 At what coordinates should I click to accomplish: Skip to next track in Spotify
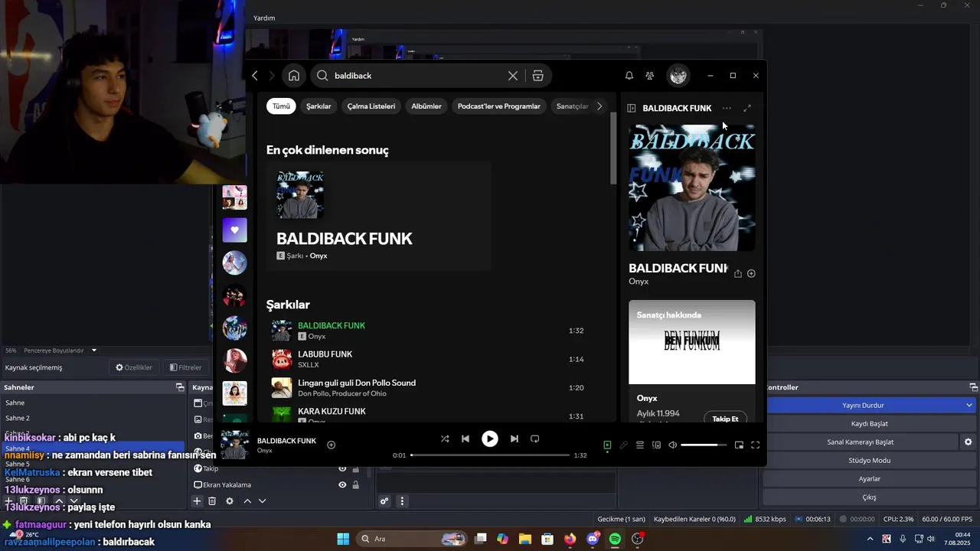pos(514,439)
